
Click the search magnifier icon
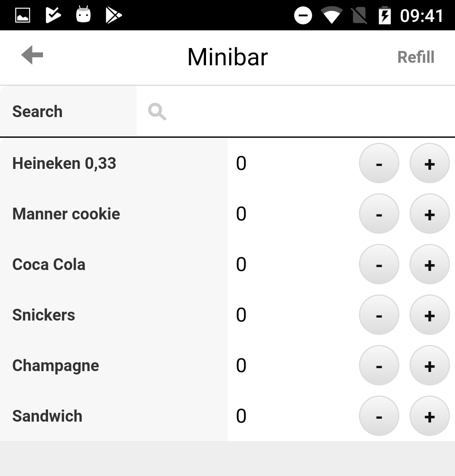coord(157,112)
